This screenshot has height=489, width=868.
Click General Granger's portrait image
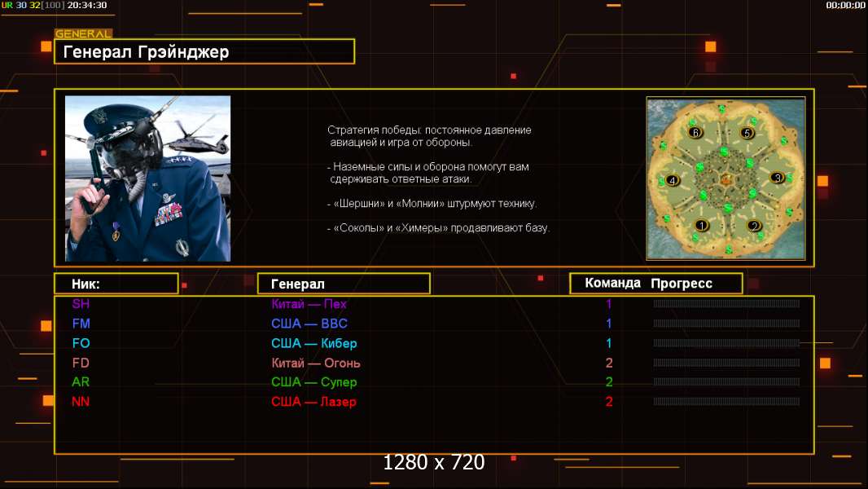point(148,178)
